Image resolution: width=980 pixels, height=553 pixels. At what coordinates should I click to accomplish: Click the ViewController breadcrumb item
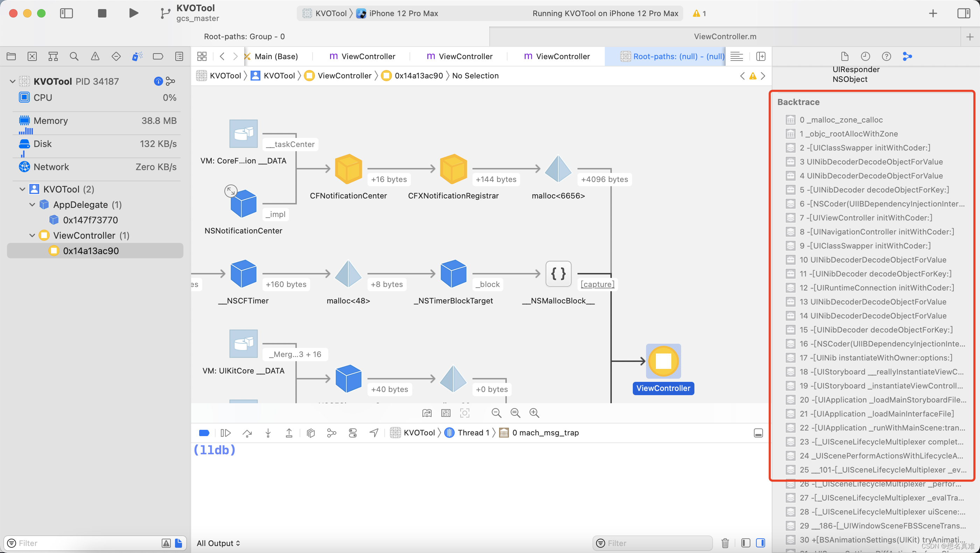click(338, 76)
